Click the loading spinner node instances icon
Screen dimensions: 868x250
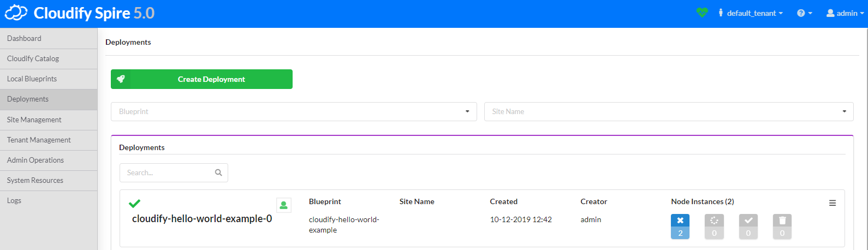(714, 221)
